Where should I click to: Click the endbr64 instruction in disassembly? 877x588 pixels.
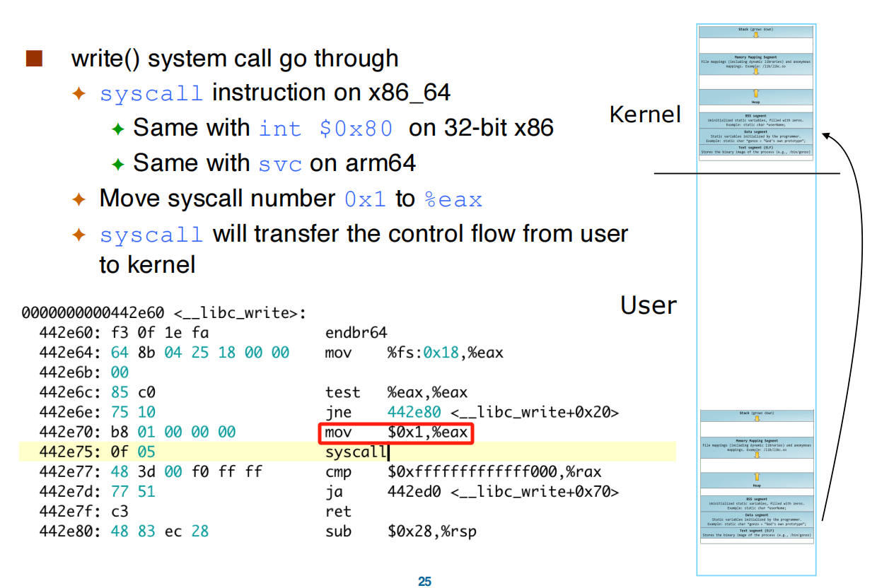point(356,332)
